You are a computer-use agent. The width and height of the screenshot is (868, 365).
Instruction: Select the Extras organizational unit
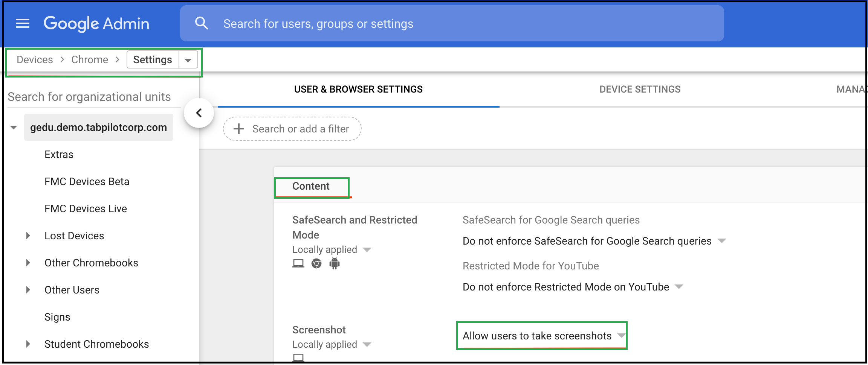click(x=59, y=154)
